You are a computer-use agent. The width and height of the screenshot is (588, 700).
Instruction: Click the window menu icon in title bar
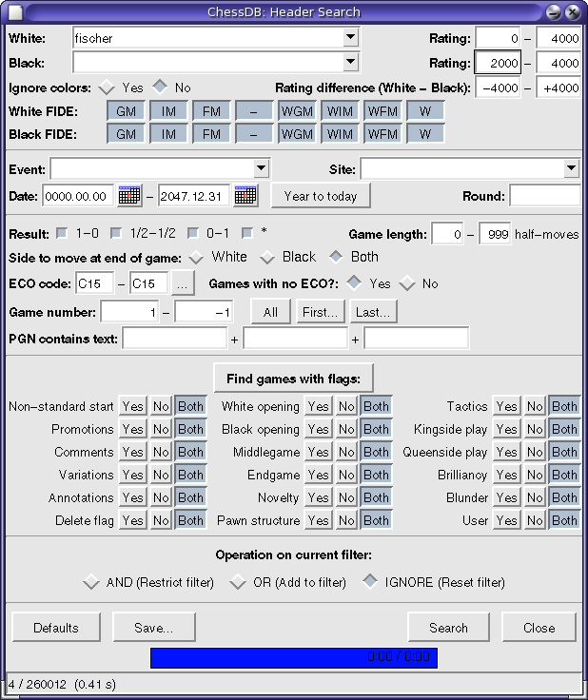click(x=15, y=12)
